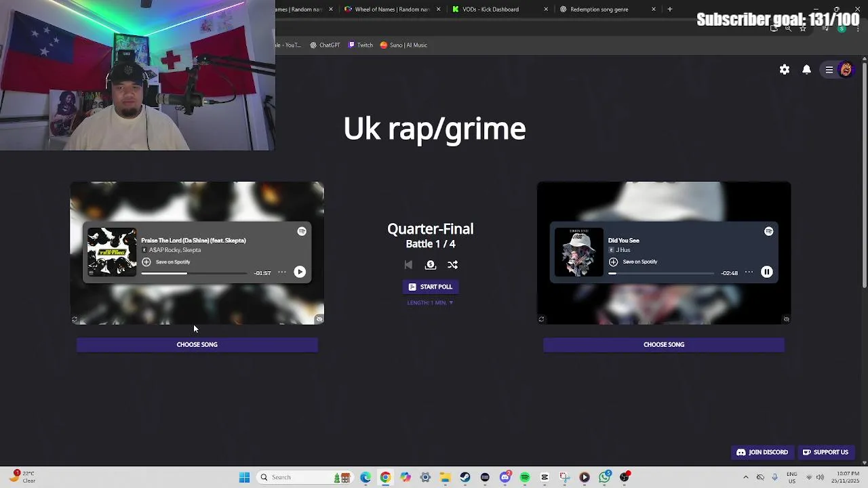Save Did You See on Spotify plus icon
The image size is (868, 488).
point(613,262)
